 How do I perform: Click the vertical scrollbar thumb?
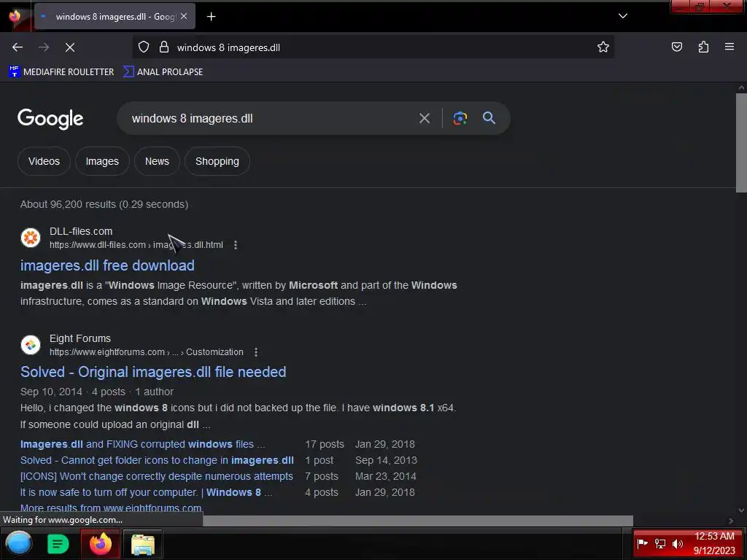tap(741, 143)
